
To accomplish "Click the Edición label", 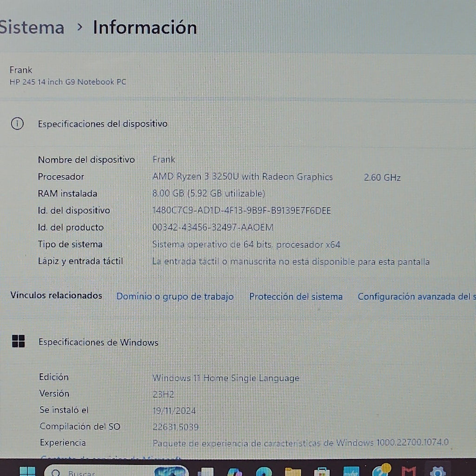I will (x=54, y=377).
